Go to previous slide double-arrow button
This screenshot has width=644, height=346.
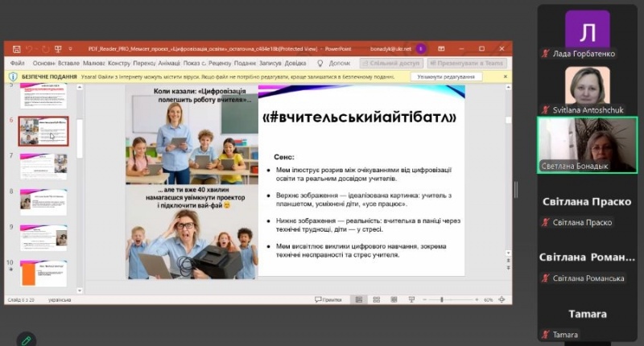(x=509, y=260)
